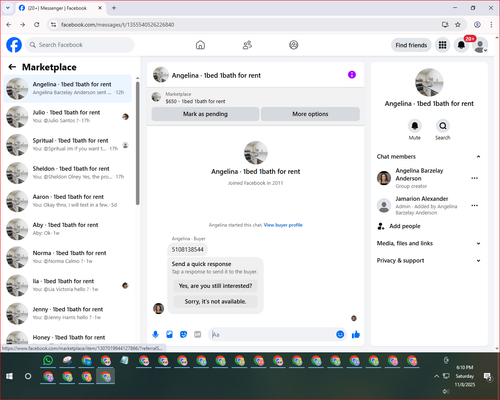
Task: Open Jenny - 1bed 1bath conversation
Action: click(68, 313)
